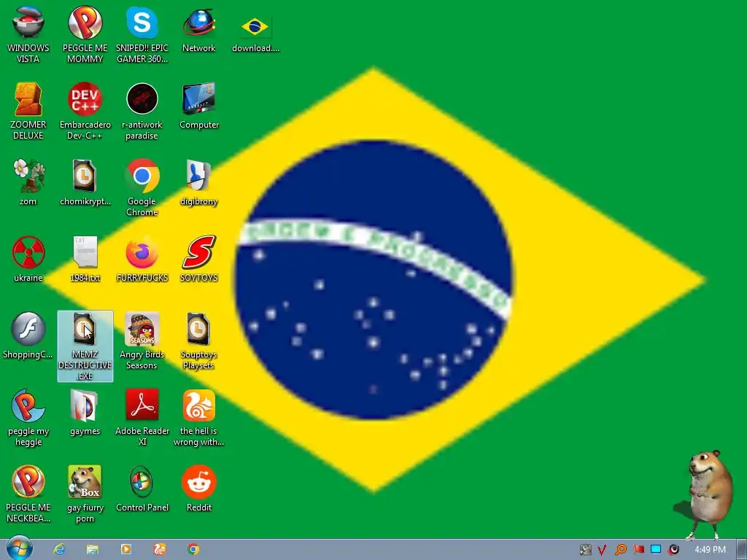Image resolution: width=747 pixels, height=560 pixels.
Task: Click the red V tray icon
Action: point(602,550)
